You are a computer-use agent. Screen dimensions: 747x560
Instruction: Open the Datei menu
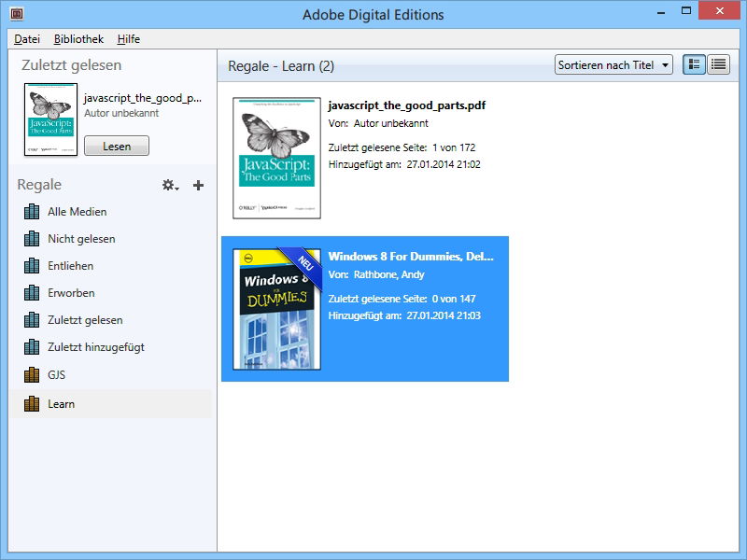click(27, 39)
